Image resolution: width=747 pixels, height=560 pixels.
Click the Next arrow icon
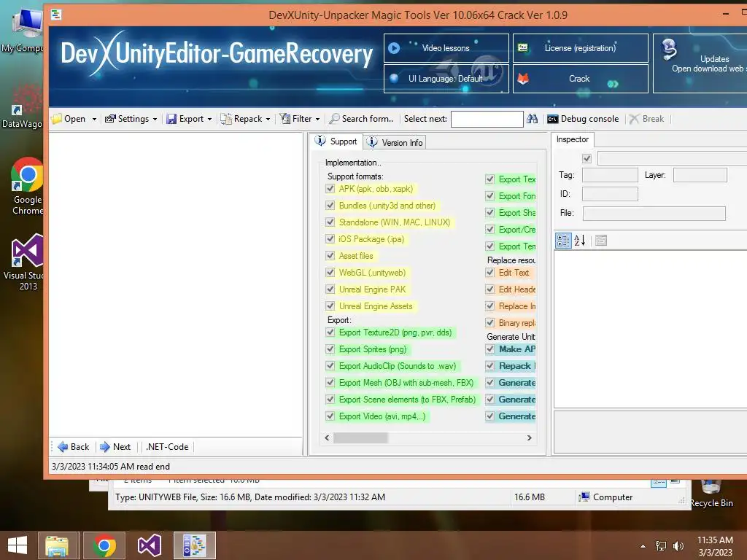point(105,447)
